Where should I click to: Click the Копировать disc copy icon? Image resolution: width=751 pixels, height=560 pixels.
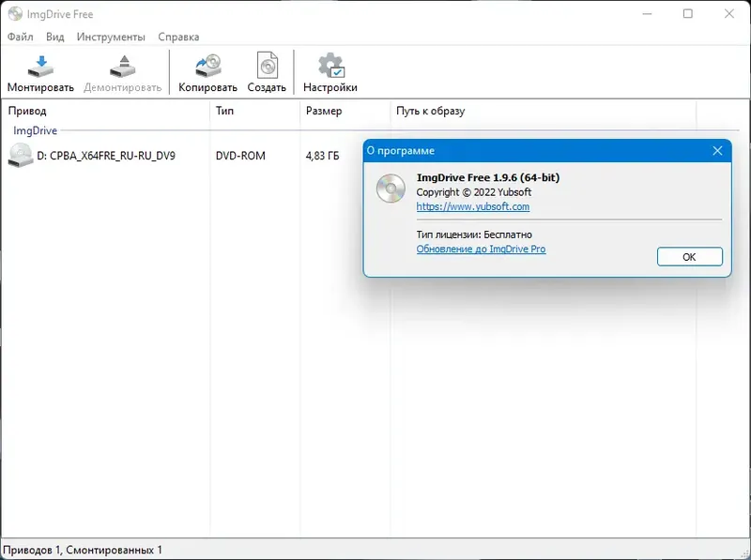[208, 66]
